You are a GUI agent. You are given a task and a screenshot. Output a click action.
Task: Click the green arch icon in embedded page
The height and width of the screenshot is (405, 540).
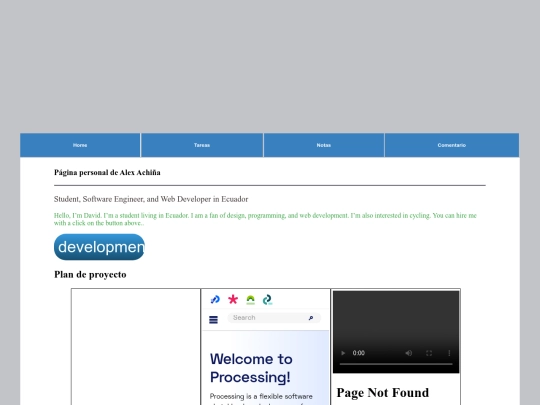251,300
